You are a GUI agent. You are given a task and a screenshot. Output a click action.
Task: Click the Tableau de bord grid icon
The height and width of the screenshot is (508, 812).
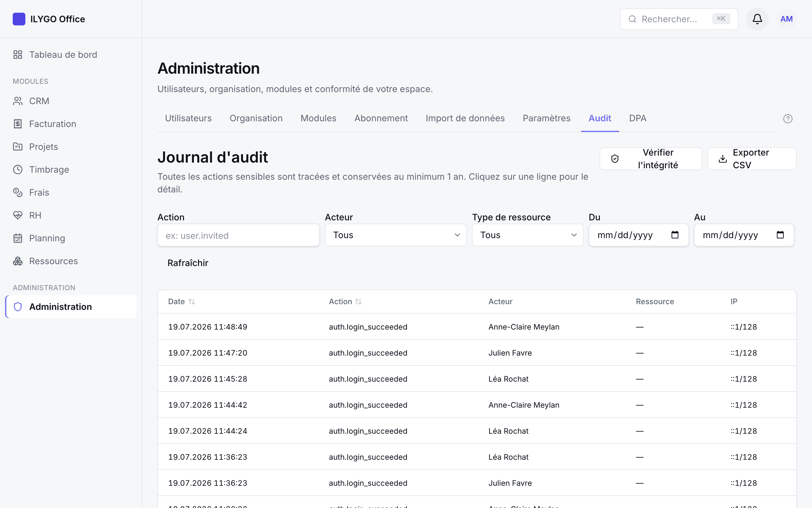point(18,54)
